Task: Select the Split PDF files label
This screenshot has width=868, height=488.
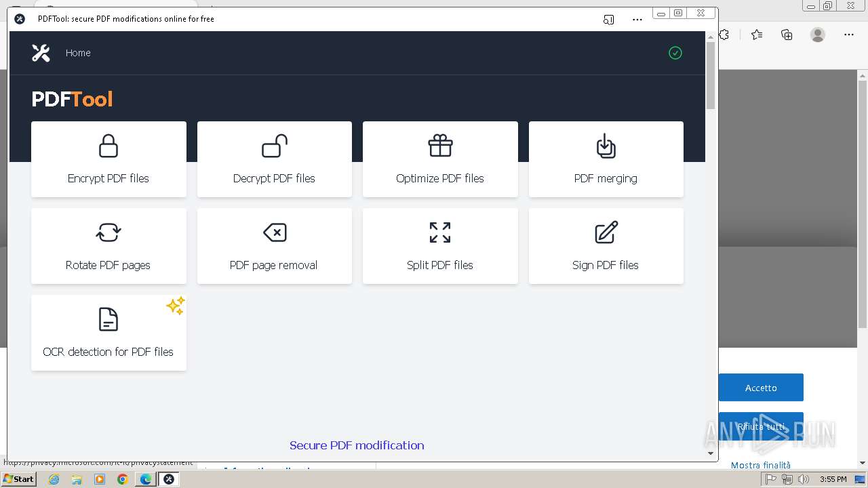Action: (440, 265)
